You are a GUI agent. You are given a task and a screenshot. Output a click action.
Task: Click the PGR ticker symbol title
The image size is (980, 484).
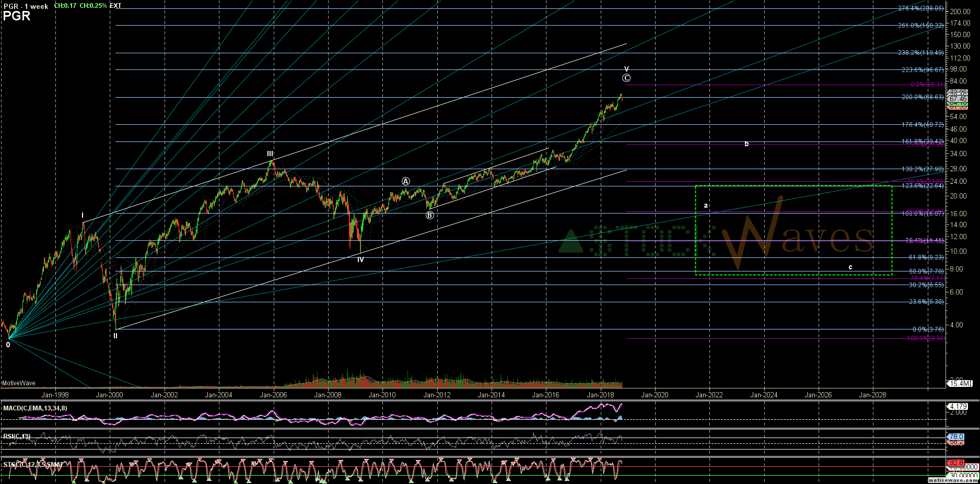coord(17,16)
